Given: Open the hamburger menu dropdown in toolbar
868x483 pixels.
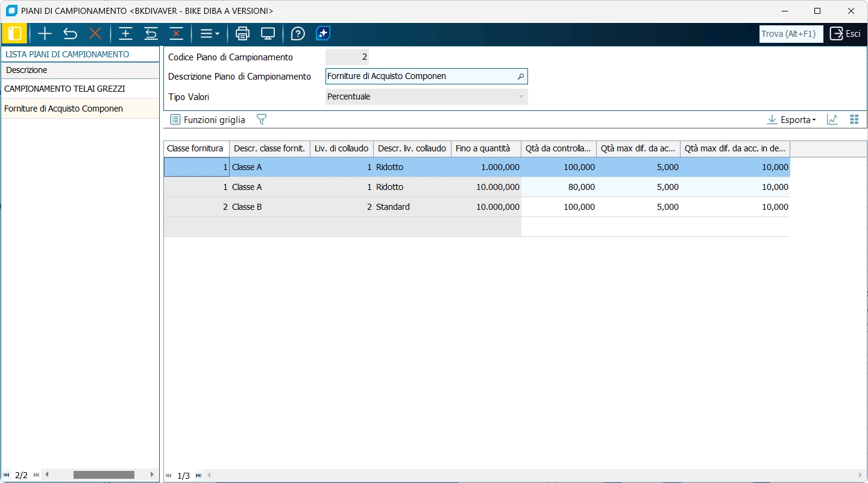Looking at the screenshot, I should coord(209,34).
